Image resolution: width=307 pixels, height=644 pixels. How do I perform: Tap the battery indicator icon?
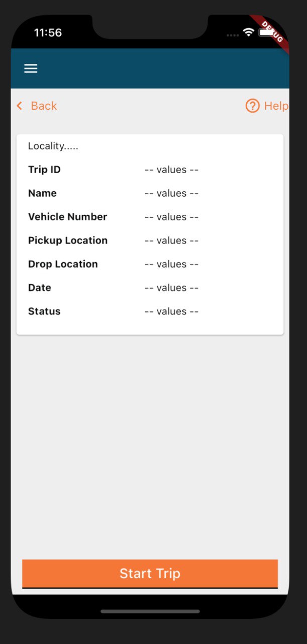coord(265,32)
